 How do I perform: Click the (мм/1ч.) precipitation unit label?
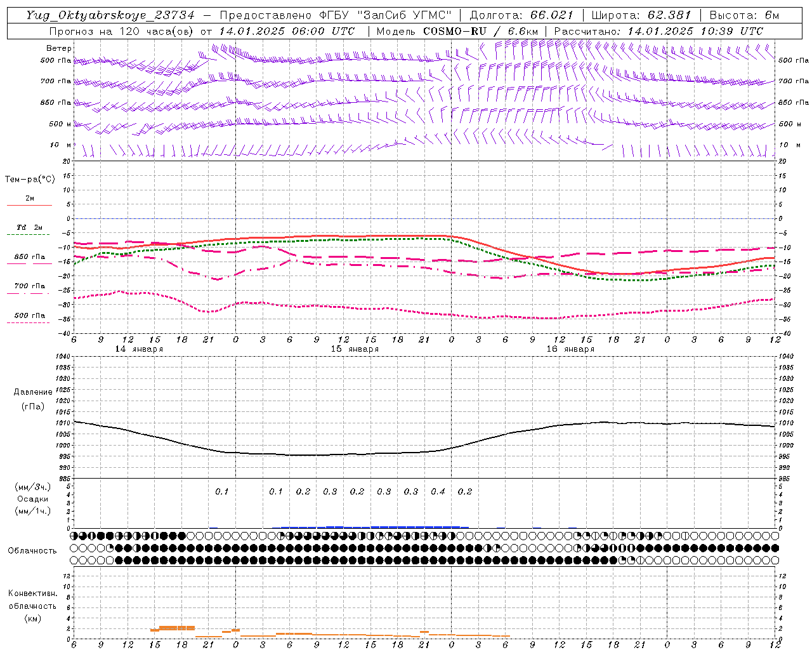(x=33, y=511)
